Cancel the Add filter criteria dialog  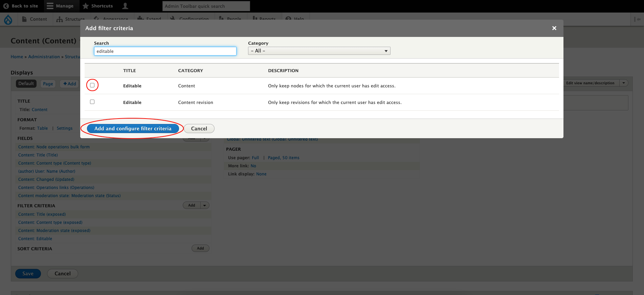pos(199,129)
